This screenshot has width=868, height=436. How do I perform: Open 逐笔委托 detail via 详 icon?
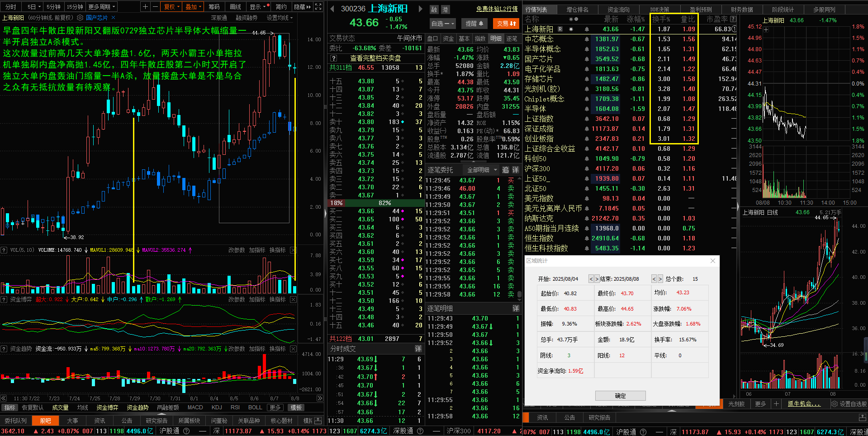click(515, 170)
